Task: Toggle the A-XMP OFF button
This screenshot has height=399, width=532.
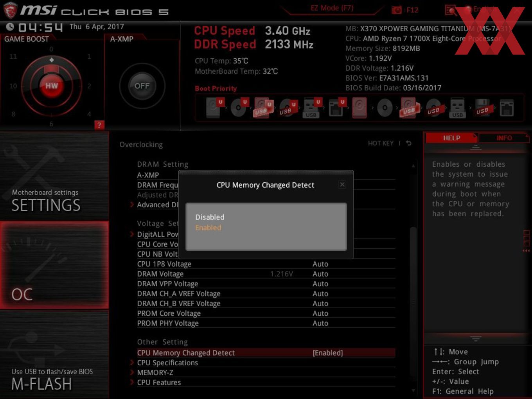Action: (x=142, y=86)
